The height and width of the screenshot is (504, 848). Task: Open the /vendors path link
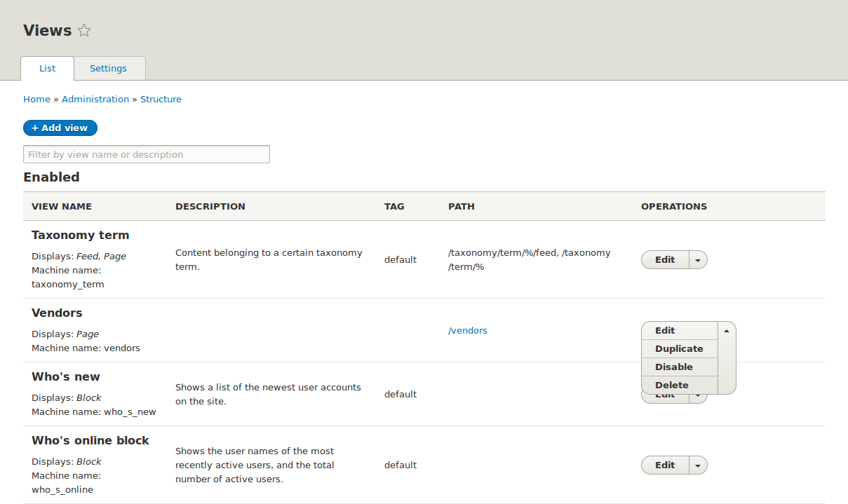pyautogui.click(x=467, y=330)
